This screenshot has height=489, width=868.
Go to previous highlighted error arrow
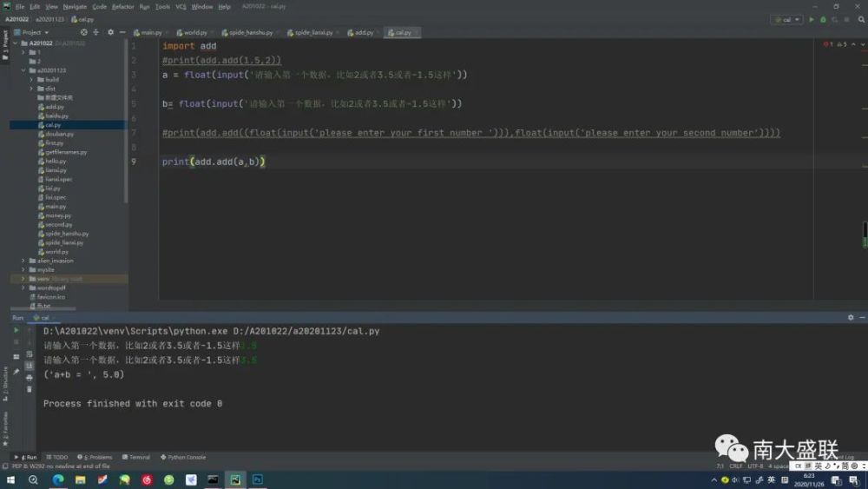[x=853, y=44]
